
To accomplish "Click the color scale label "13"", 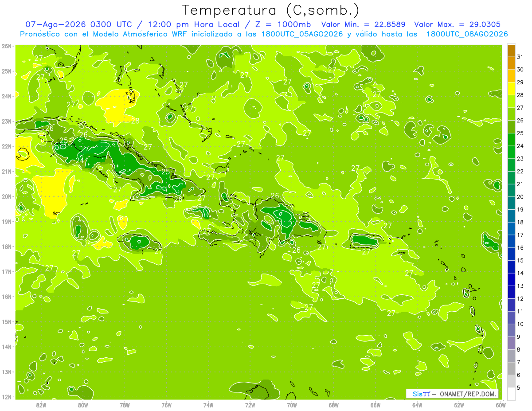I will [x=520, y=286].
